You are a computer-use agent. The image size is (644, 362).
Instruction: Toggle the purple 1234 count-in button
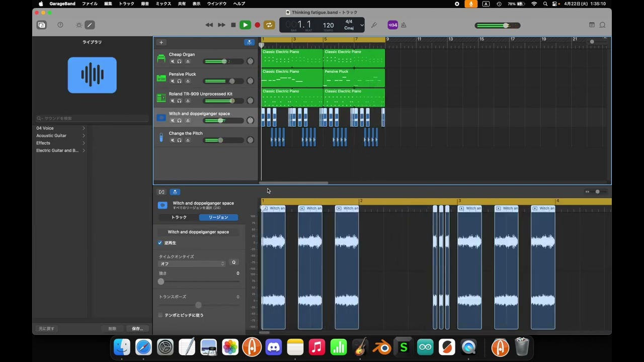(x=392, y=25)
